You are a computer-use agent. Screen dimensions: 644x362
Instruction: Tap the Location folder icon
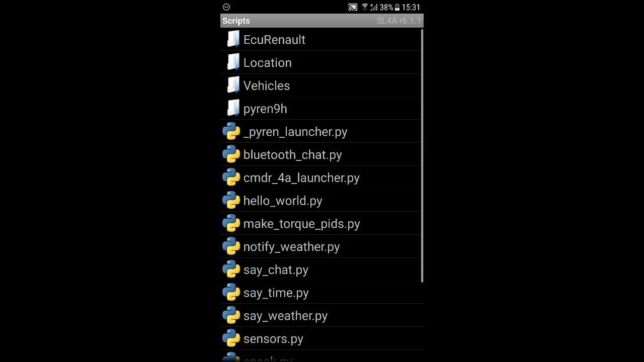tap(233, 62)
